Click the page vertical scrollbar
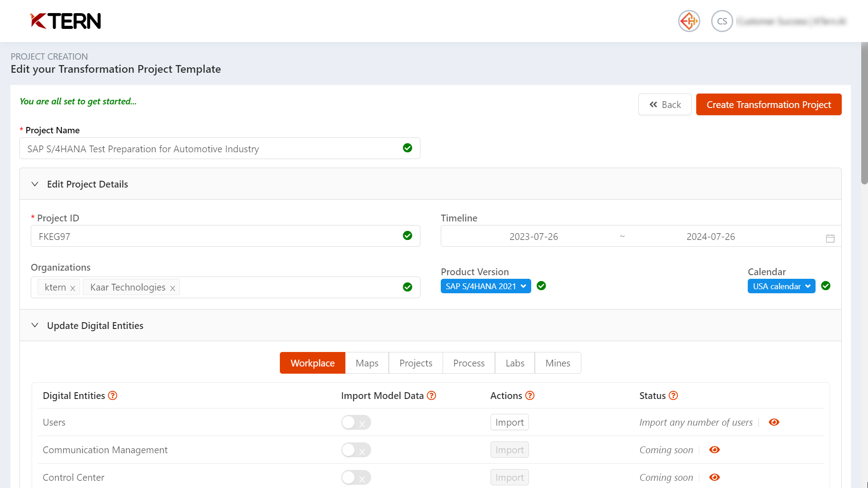This screenshot has width=868, height=488. [864, 113]
